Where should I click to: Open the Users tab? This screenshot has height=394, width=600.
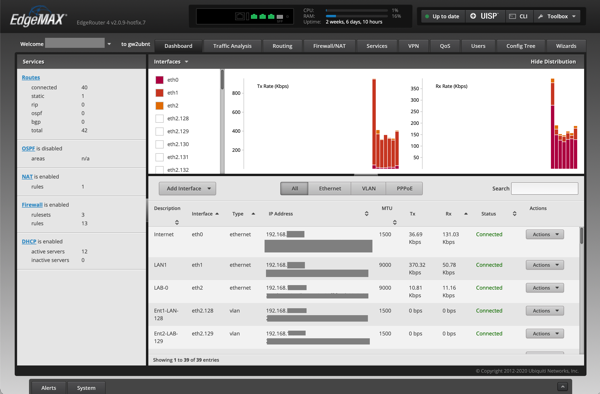point(478,46)
